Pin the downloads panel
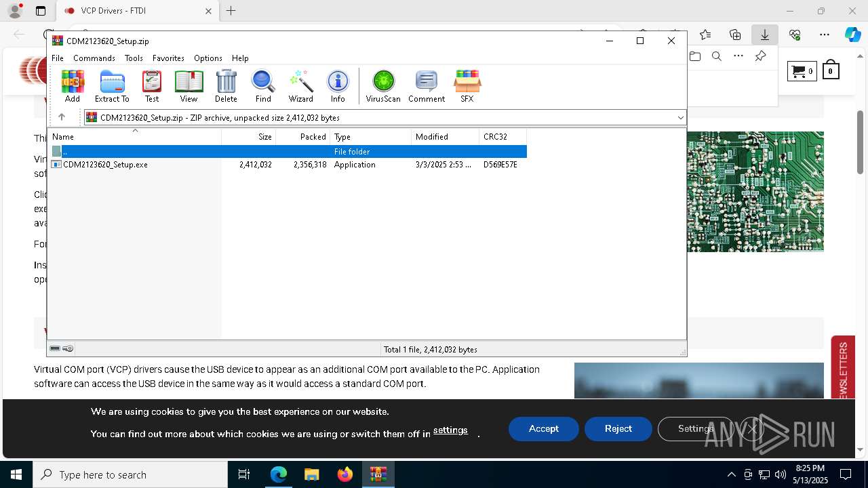 (761, 56)
